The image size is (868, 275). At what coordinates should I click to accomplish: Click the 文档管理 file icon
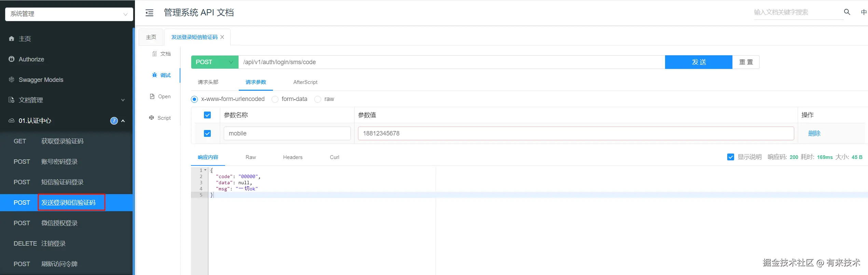[x=12, y=100]
